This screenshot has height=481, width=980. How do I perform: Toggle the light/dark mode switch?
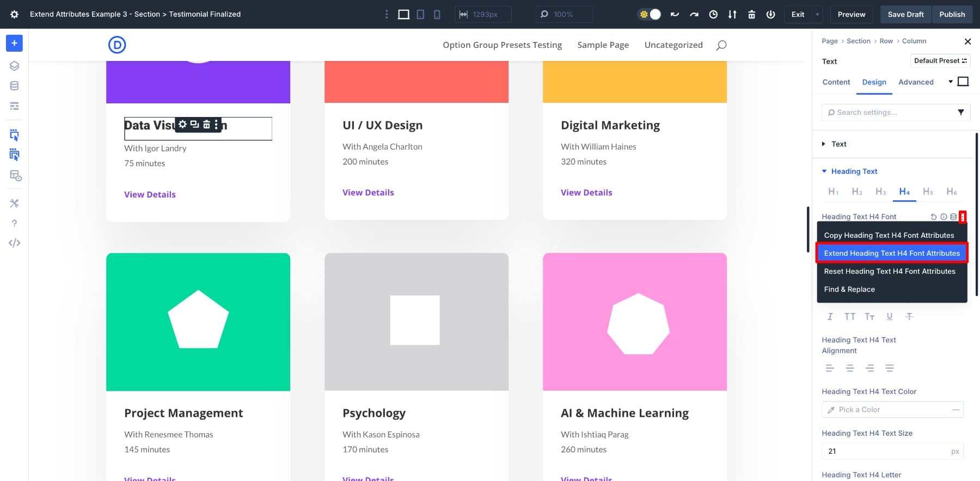click(x=649, y=15)
